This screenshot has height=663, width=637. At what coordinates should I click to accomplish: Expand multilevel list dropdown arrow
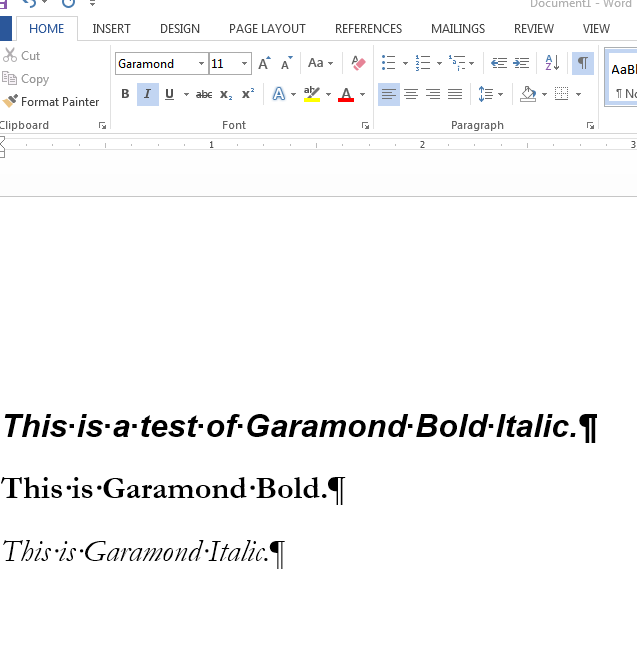point(472,63)
